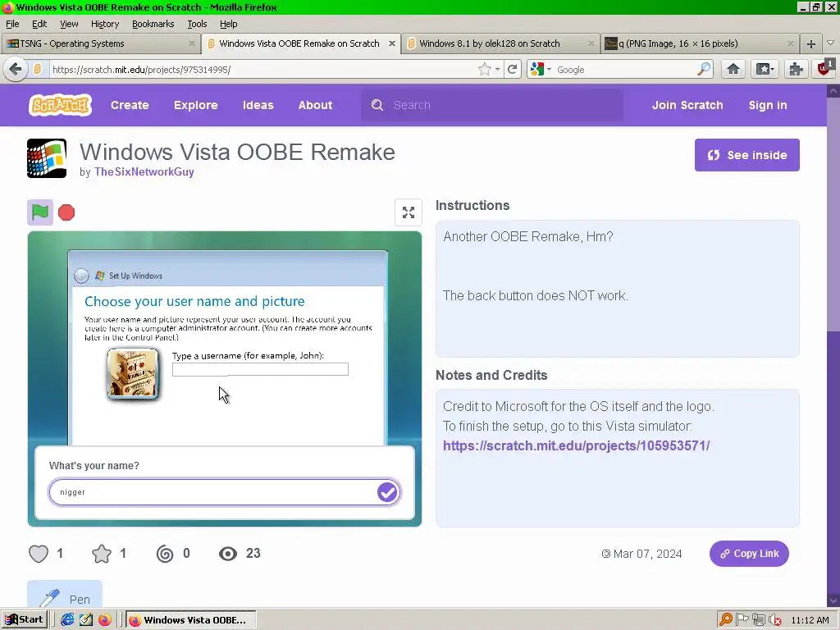Switch to Windows 8.1 by olek128 tab
This screenshot has height=630, width=840.
coord(500,43)
